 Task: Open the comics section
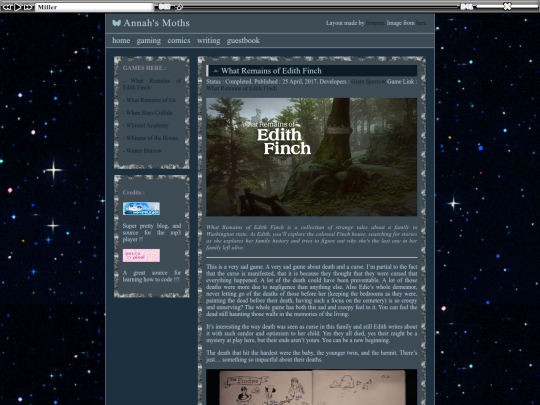pos(179,40)
